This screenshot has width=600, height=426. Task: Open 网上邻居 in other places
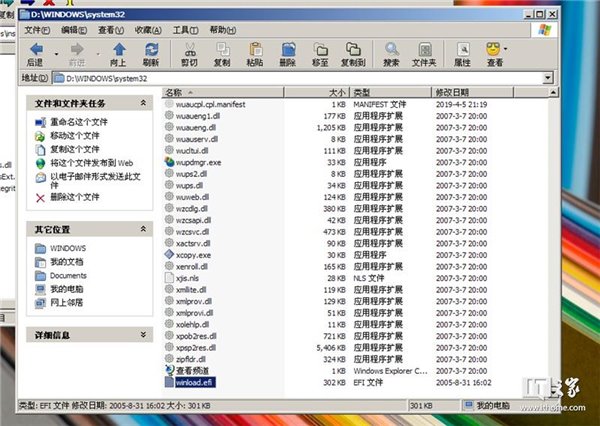tap(67, 303)
